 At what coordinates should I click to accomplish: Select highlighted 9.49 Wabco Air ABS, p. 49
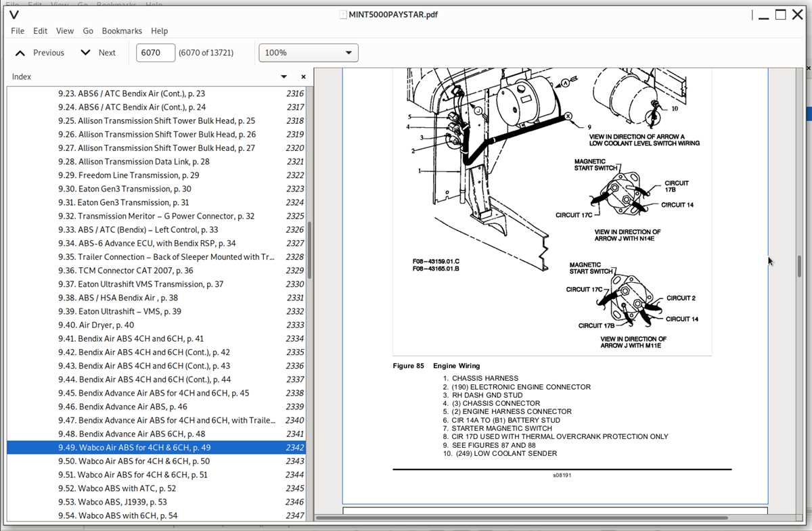[x=156, y=448]
